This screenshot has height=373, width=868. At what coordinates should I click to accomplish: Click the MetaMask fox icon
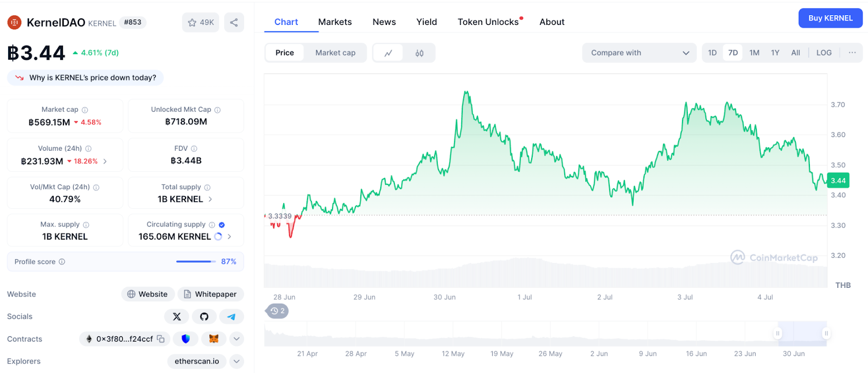click(214, 339)
